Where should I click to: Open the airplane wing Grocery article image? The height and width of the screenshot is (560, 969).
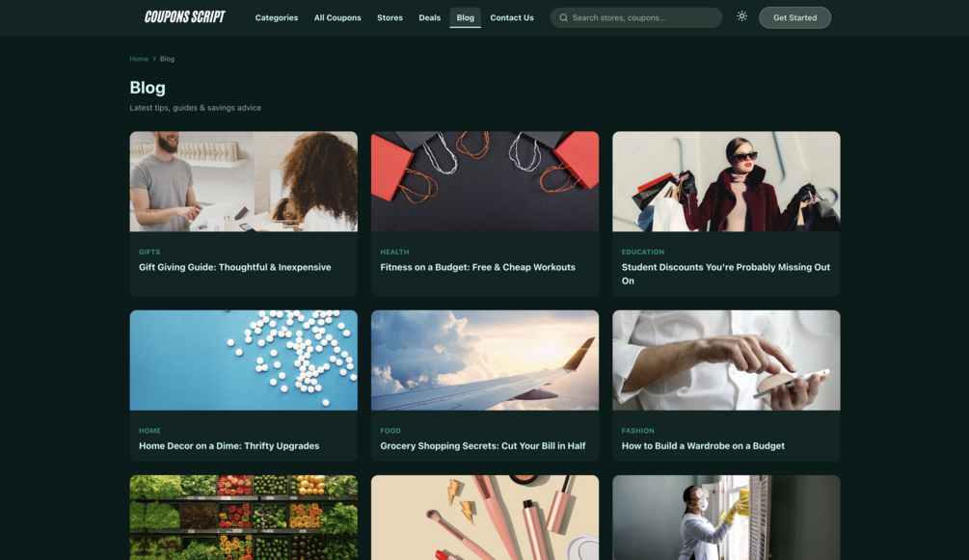[485, 360]
